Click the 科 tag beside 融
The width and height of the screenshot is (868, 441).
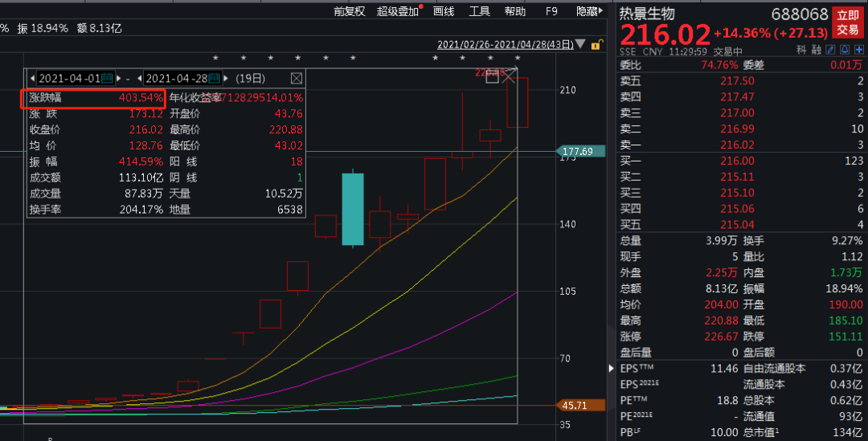pyautogui.click(x=801, y=50)
